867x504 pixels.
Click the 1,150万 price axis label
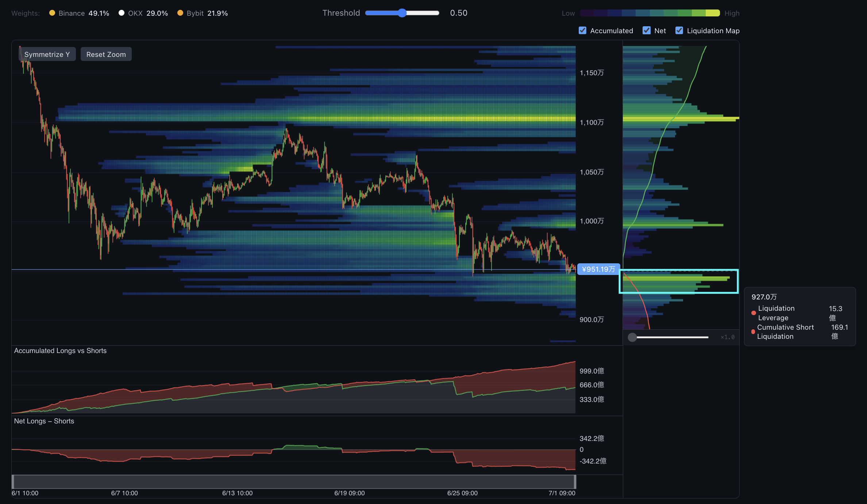pos(592,73)
